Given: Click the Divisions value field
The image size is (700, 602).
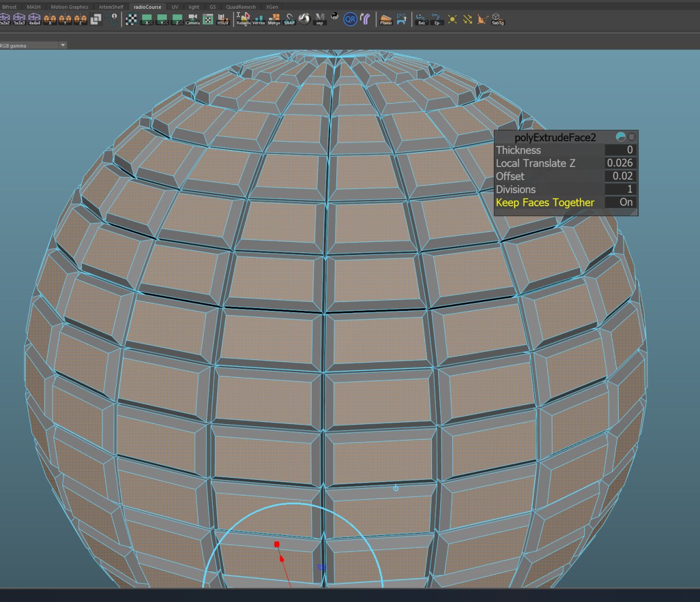Looking at the screenshot, I should pos(620,189).
